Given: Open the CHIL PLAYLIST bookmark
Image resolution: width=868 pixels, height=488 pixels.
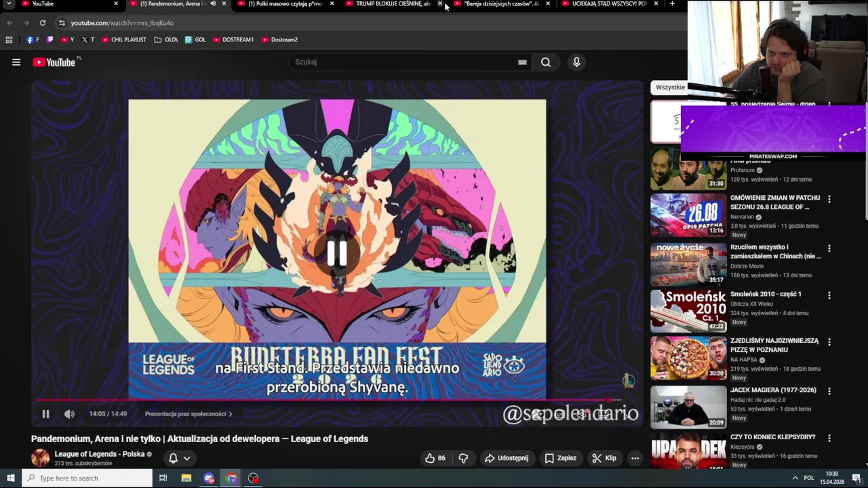Looking at the screenshot, I should point(124,40).
